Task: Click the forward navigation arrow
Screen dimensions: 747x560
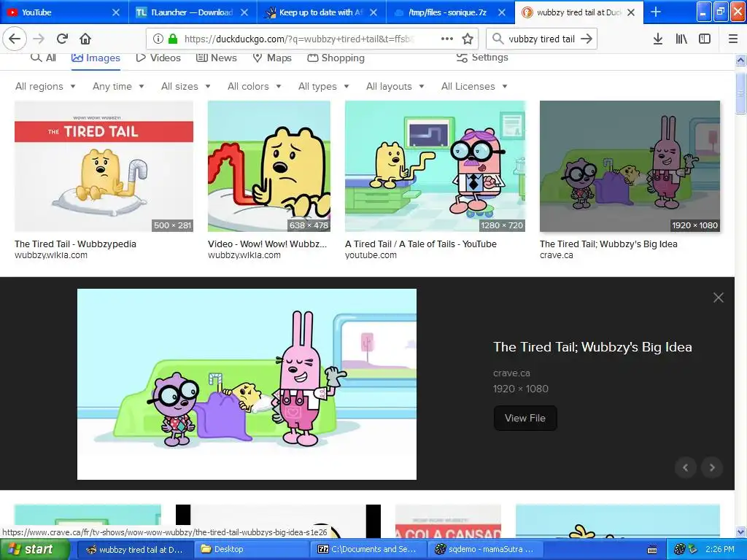Action: (39, 39)
